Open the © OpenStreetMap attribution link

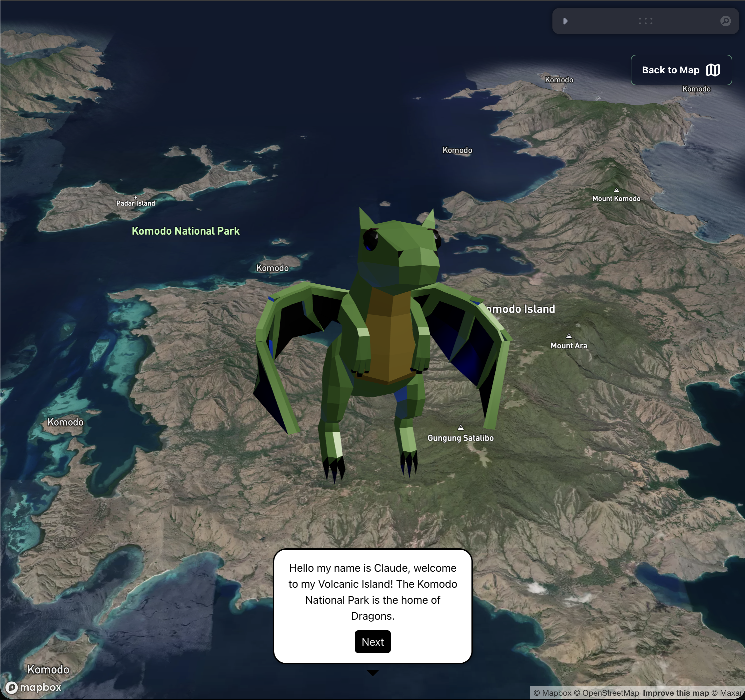click(x=606, y=693)
